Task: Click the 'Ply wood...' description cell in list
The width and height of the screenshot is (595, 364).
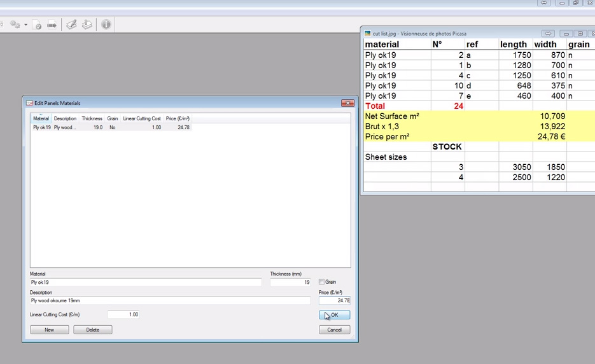Action: coord(65,127)
